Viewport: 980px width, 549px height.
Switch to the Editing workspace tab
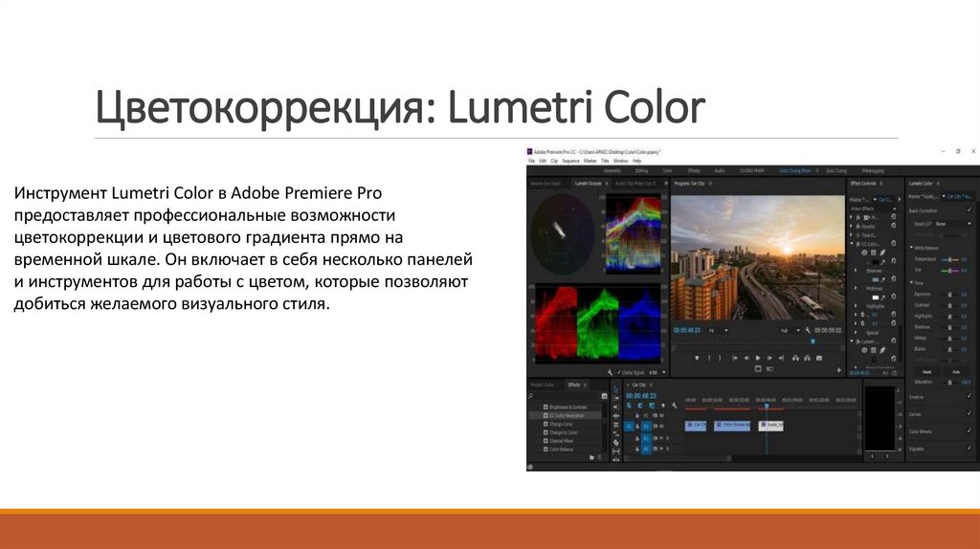click(x=641, y=170)
